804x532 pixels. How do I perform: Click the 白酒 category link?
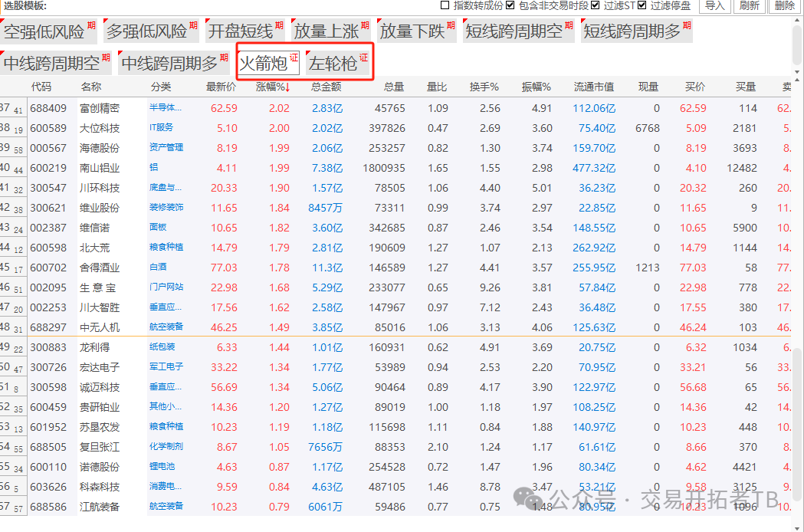click(x=158, y=267)
